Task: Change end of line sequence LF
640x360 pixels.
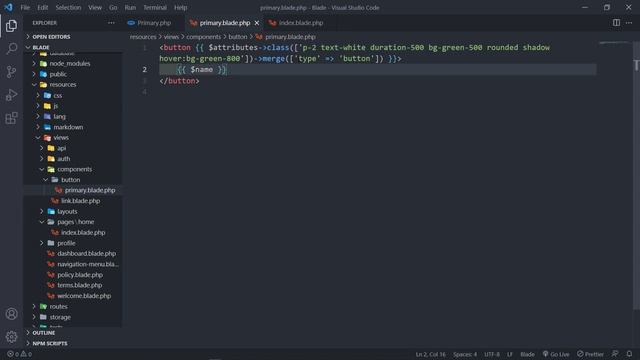Action: point(509,354)
